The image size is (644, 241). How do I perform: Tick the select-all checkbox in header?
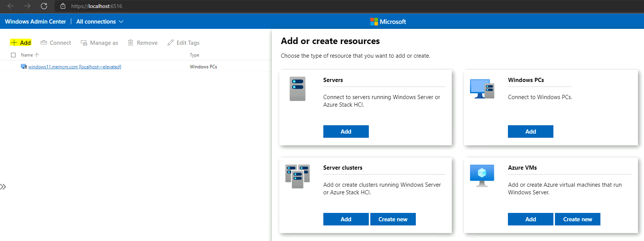(x=13, y=55)
